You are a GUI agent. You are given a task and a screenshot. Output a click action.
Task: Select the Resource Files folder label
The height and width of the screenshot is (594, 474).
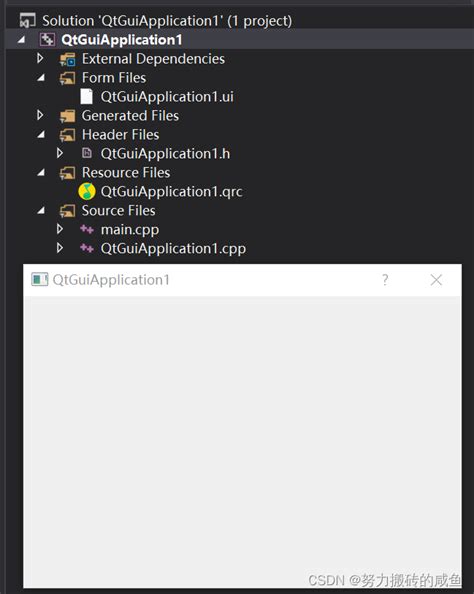click(126, 173)
